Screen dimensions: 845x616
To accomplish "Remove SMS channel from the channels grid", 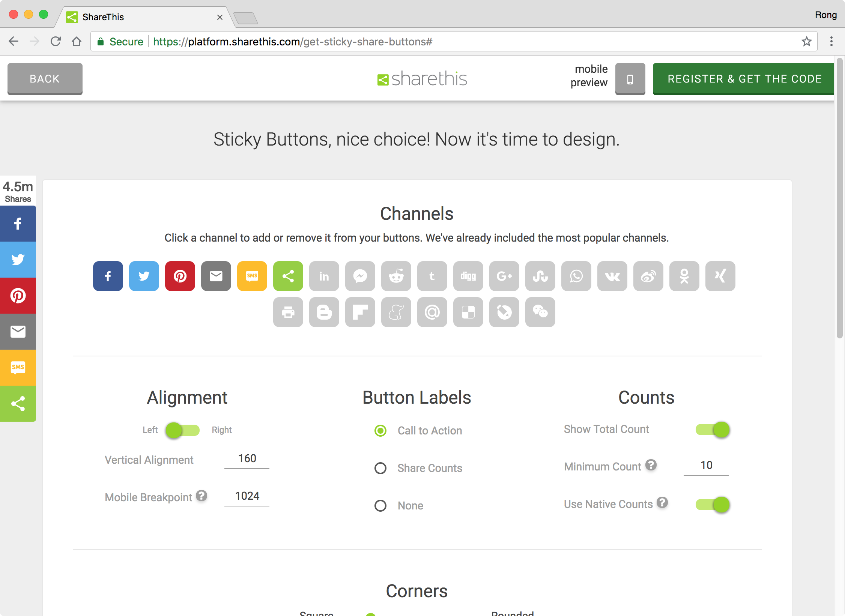I will coord(252,276).
